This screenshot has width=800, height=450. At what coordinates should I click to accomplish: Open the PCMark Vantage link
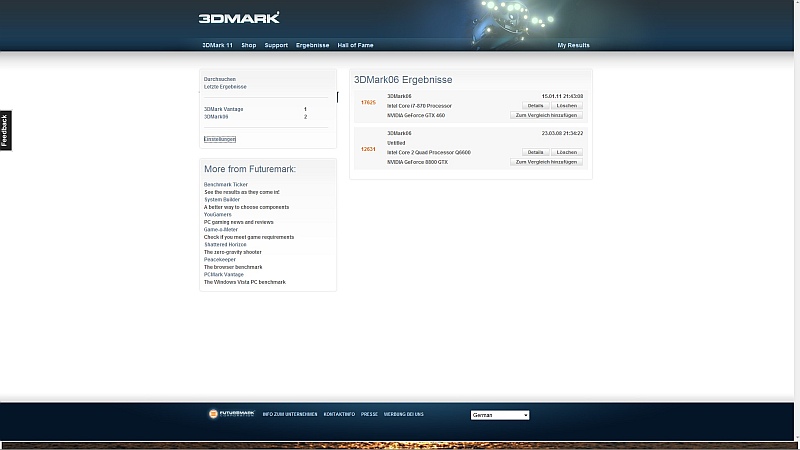[223, 274]
